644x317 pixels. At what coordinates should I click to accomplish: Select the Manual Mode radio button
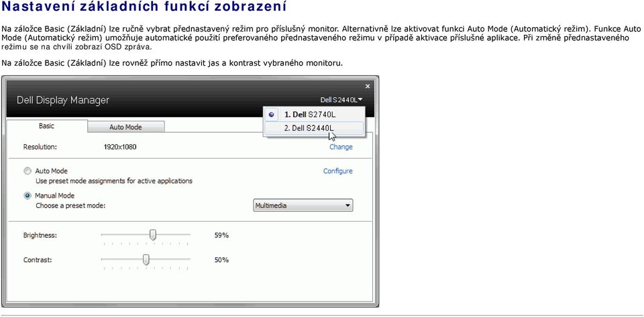click(x=28, y=196)
